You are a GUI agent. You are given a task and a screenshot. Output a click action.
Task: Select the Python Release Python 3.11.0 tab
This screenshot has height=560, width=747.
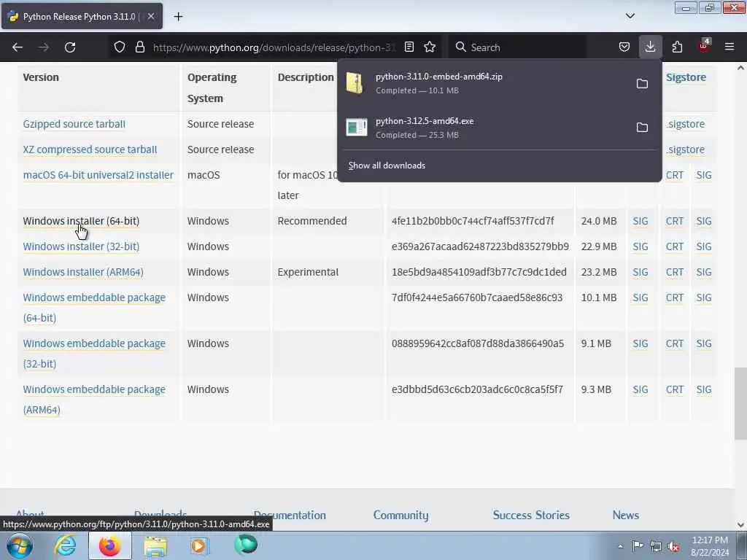coord(82,16)
